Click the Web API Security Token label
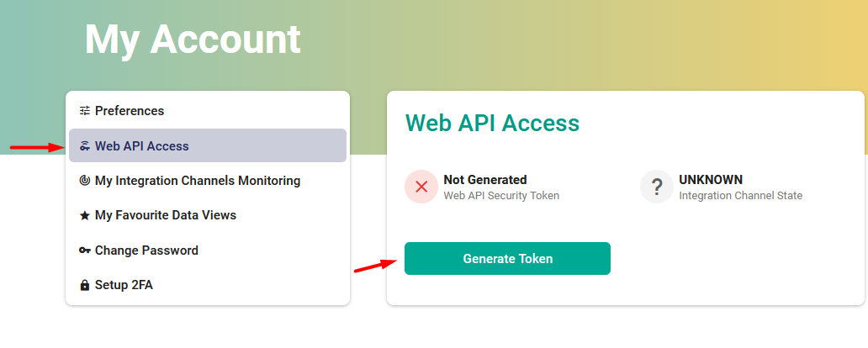 coord(501,196)
